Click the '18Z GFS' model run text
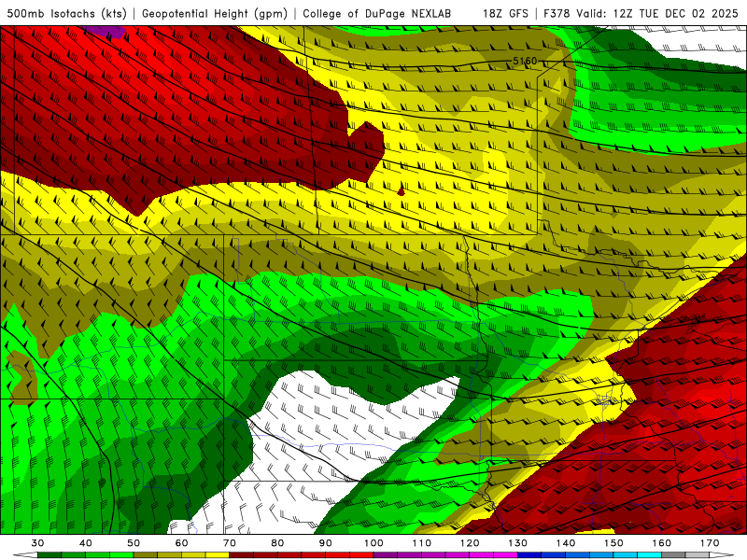The height and width of the screenshot is (560, 747). pos(505,13)
